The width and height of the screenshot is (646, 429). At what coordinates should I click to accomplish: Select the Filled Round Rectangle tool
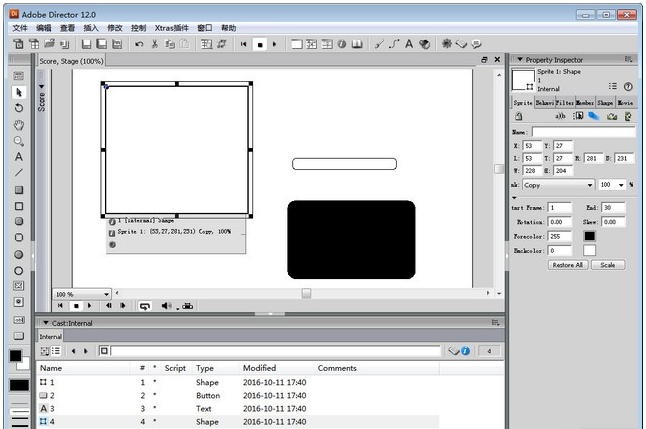19,221
